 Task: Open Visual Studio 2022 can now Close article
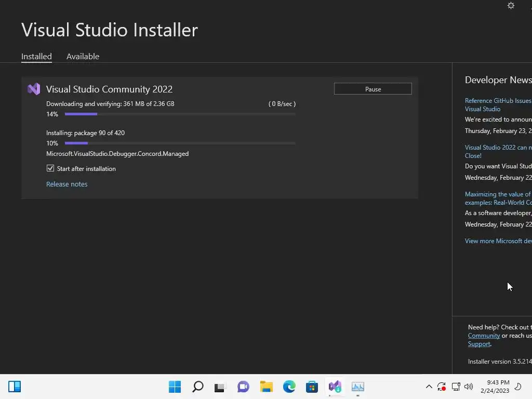(498, 151)
